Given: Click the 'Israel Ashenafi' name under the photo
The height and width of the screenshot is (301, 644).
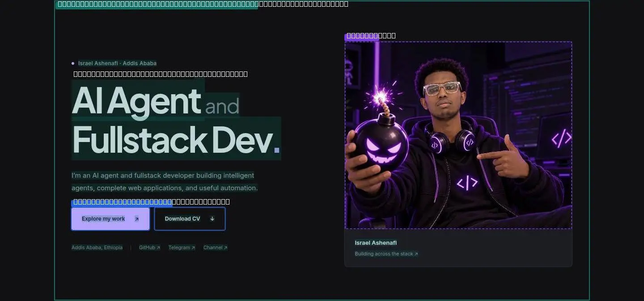Looking at the screenshot, I should (x=376, y=243).
